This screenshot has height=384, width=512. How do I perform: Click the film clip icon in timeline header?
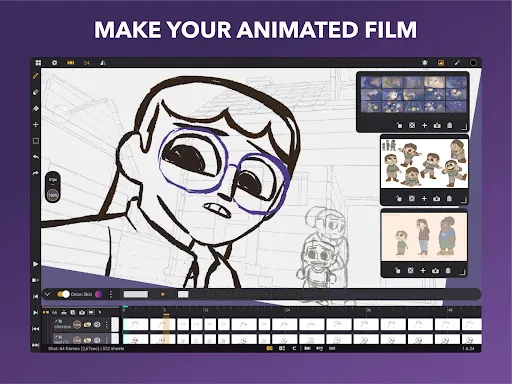91,313
